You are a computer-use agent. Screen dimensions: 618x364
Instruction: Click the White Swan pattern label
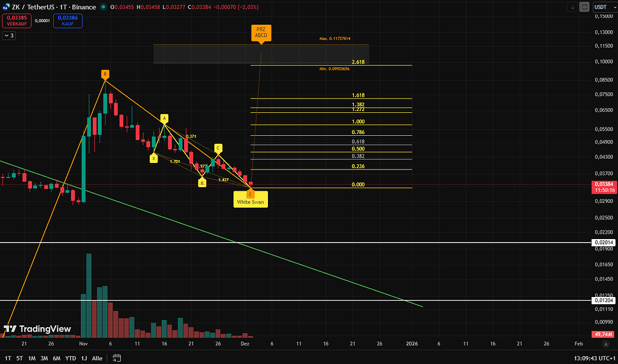point(250,202)
